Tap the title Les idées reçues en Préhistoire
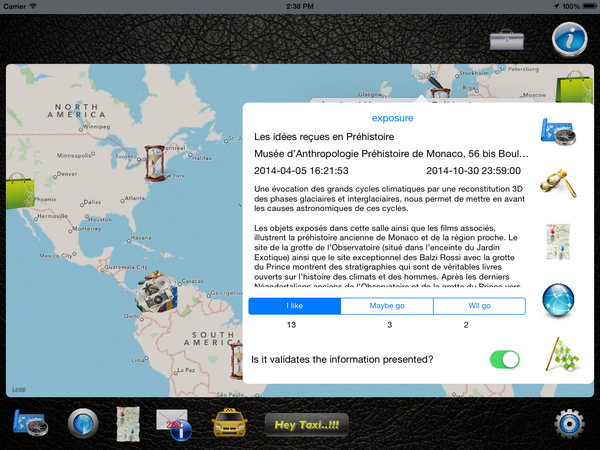 coord(324,137)
